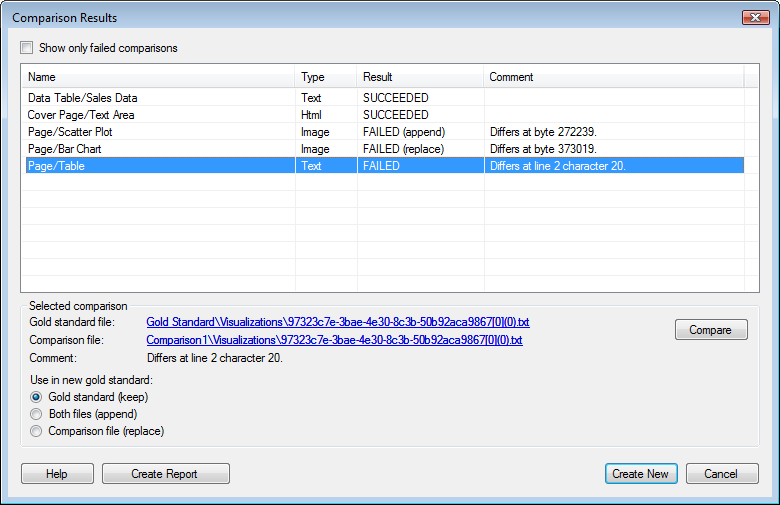This screenshot has height=505, width=780.
Task: Open the Gold Standard visualization file link
Action: (x=338, y=322)
